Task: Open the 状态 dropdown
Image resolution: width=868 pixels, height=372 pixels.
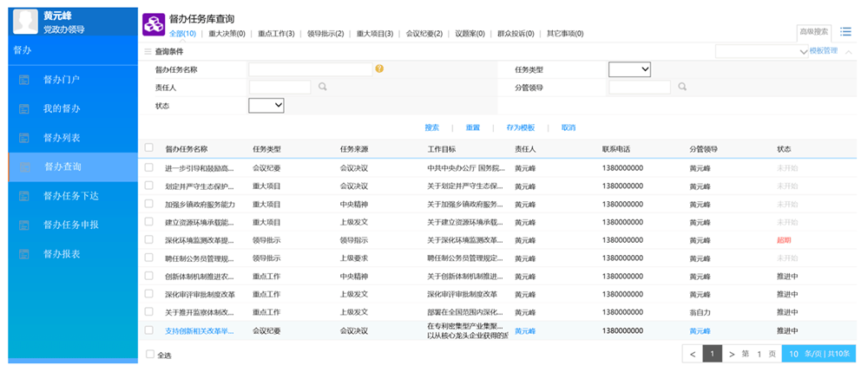Action: click(x=266, y=105)
